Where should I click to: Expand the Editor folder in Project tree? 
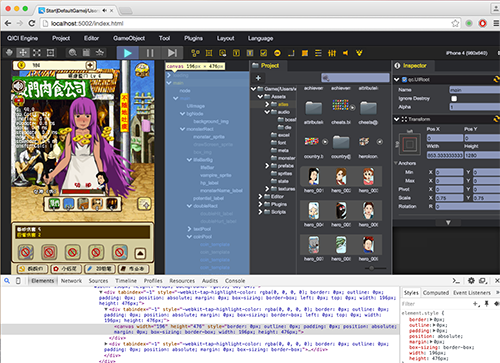click(x=260, y=197)
